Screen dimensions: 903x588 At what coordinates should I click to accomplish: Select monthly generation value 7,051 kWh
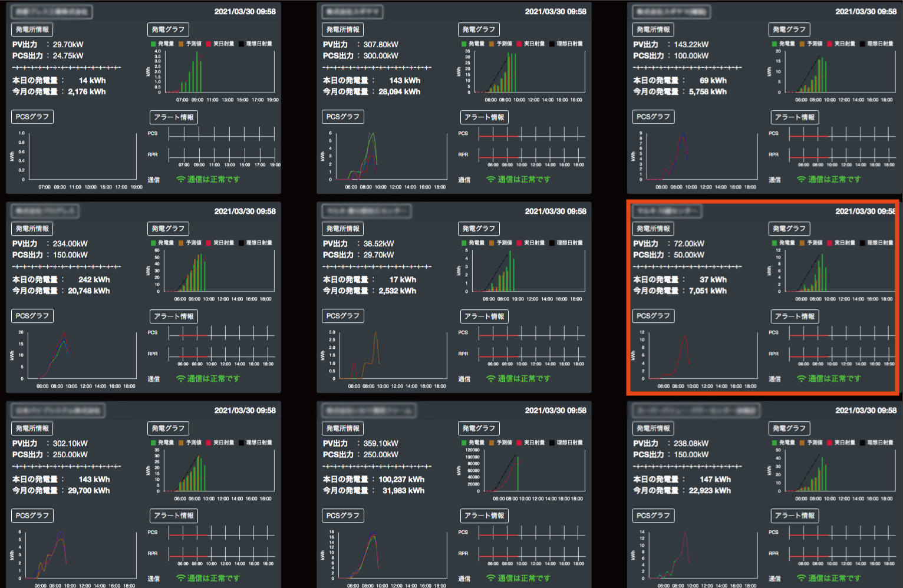tap(708, 291)
